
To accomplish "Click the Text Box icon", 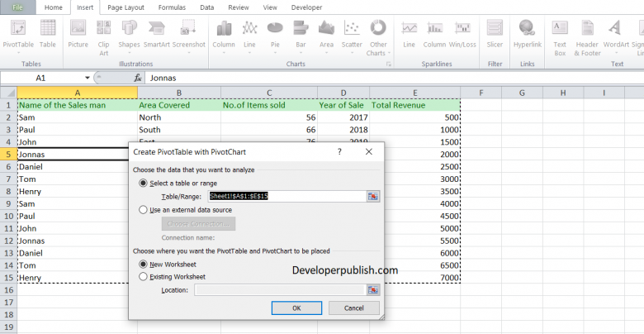I will pos(560,32).
